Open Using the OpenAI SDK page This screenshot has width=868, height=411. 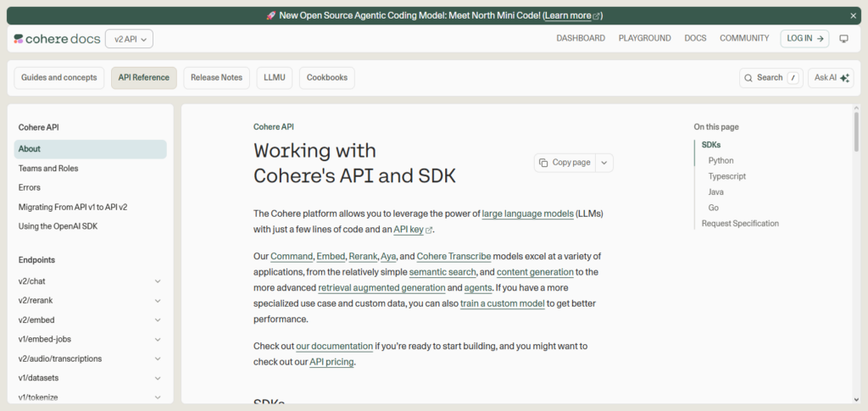coord(58,226)
